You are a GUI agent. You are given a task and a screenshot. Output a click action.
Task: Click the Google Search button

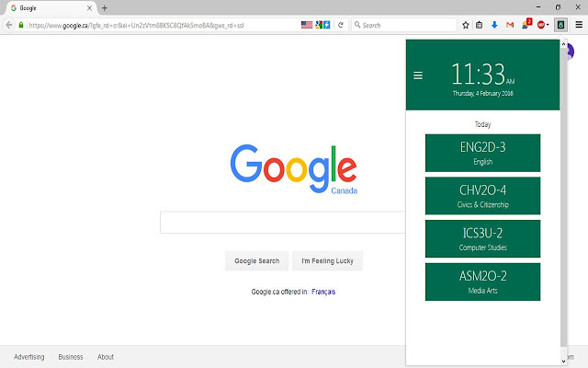[x=257, y=261]
